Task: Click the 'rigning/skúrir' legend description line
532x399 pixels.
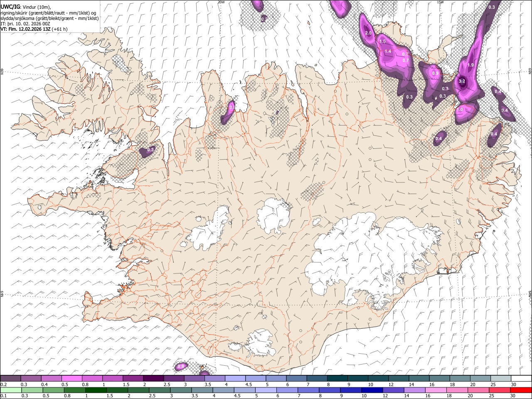Action: 48,12
